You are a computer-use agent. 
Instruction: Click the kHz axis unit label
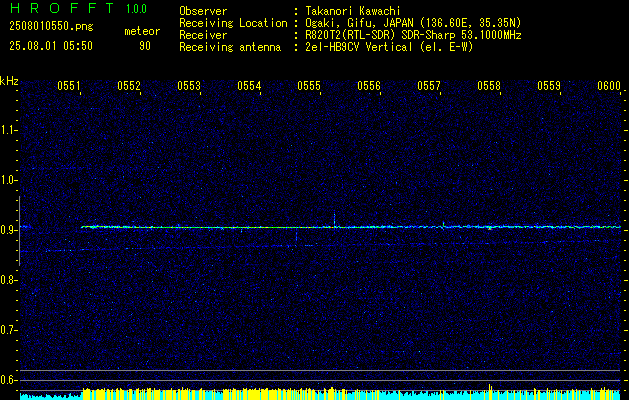[x=9, y=81]
